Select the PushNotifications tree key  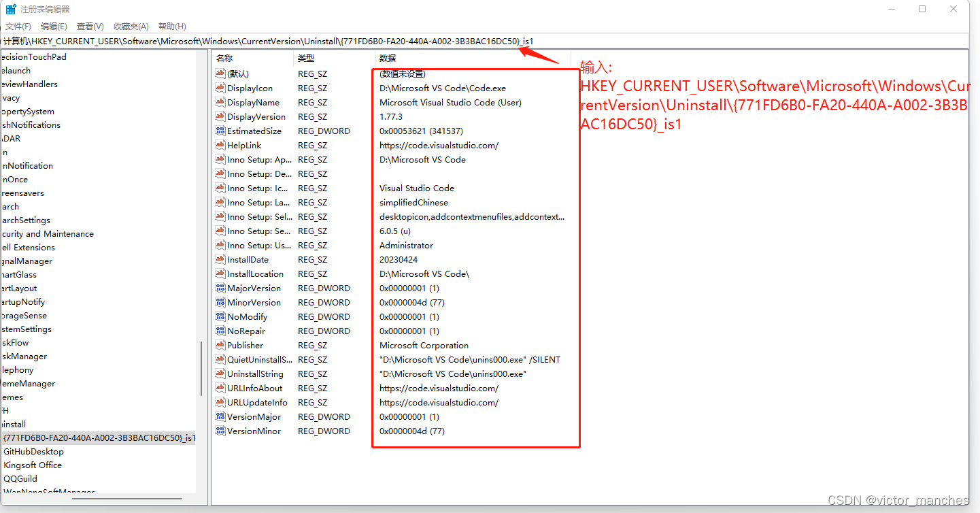[x=31, y=125]
